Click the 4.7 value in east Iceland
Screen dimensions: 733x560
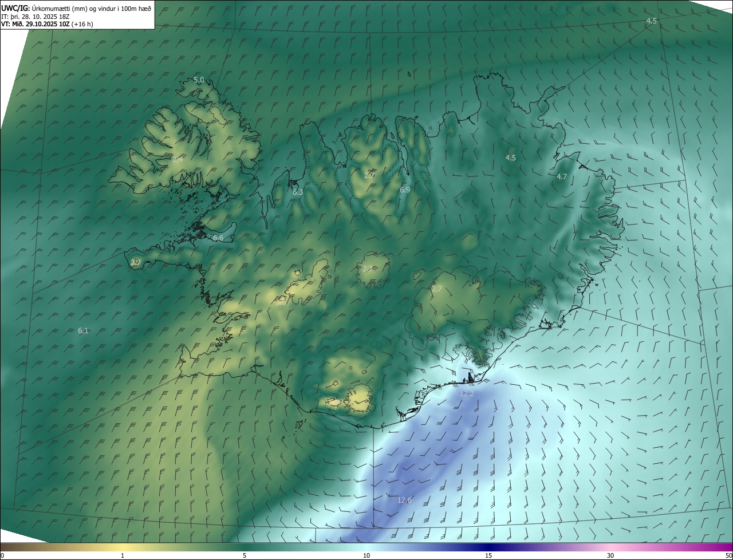(562, 177)
